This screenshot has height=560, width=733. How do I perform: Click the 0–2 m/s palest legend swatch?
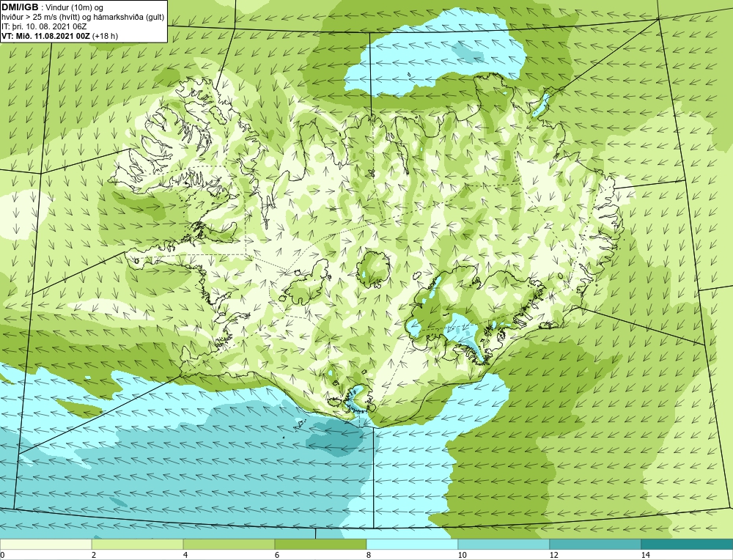45,544
